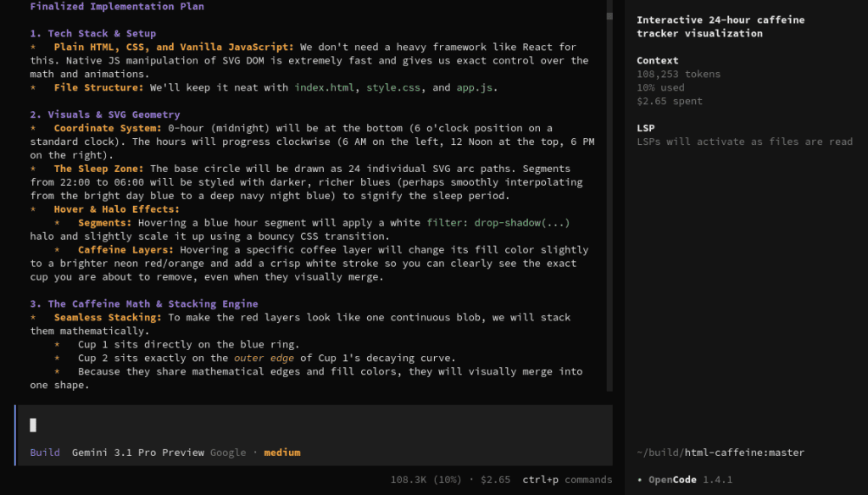
Task: Click the 108.3K (10%) token status
Action: pyautogui.click(x=426, y=480)
